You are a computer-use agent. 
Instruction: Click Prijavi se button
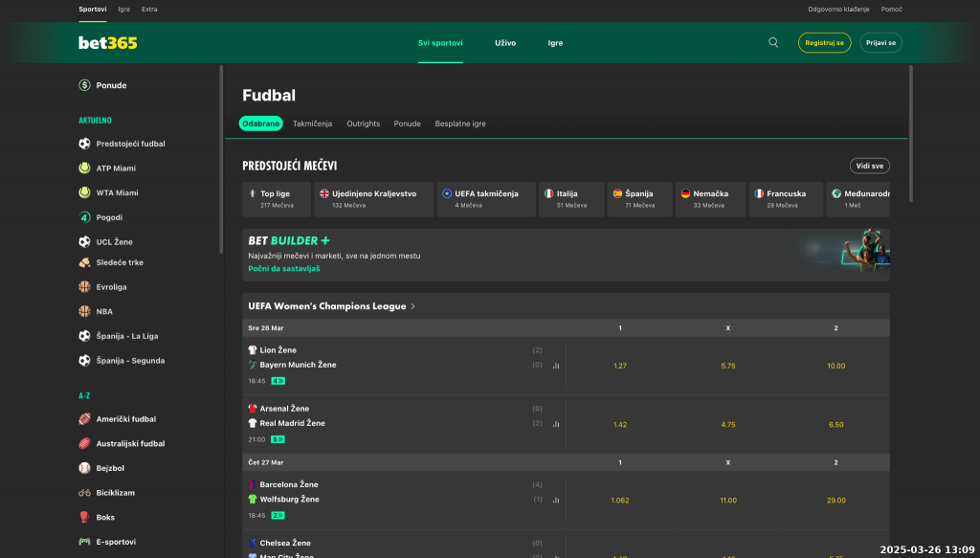[x=880, y=42]
